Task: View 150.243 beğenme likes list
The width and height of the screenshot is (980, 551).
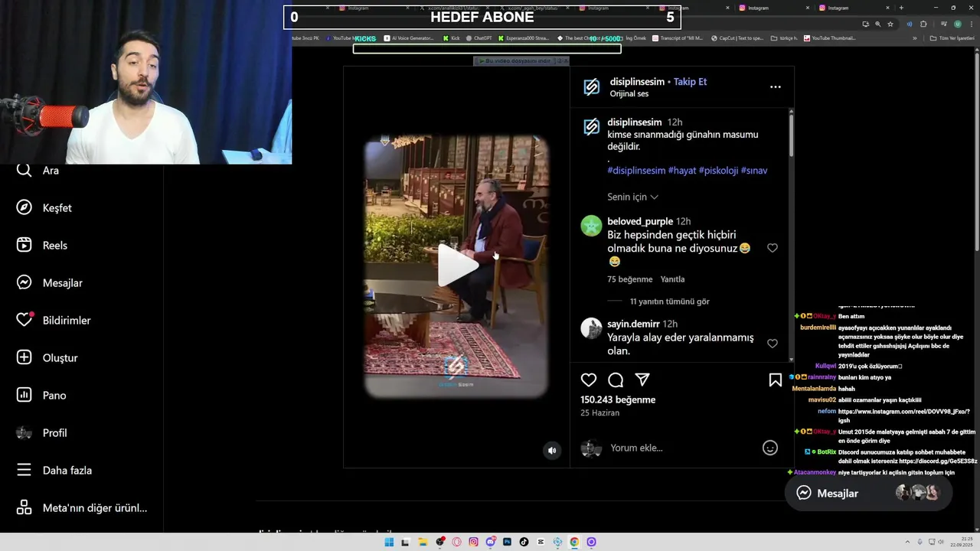Action: click(x=618, y=399)
